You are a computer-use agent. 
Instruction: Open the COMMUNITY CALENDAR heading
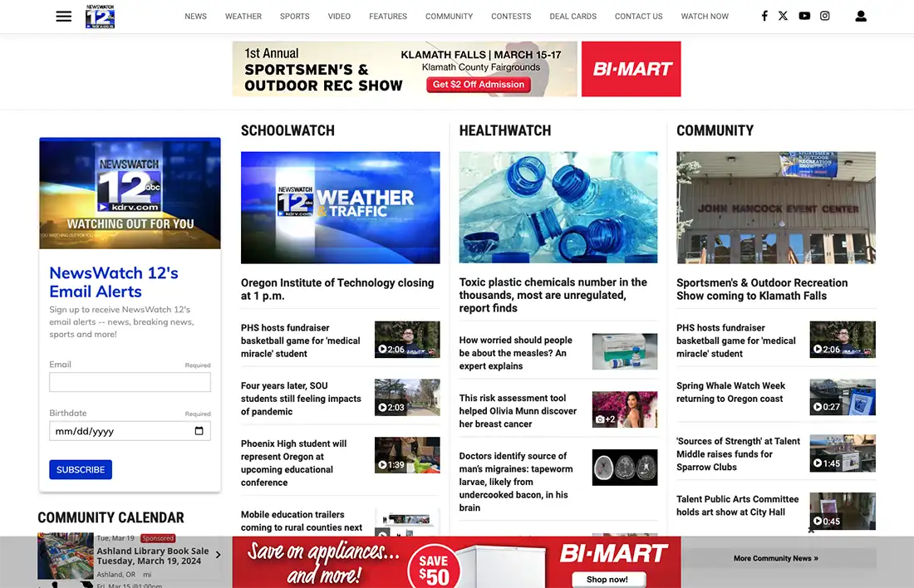[111, 517]
